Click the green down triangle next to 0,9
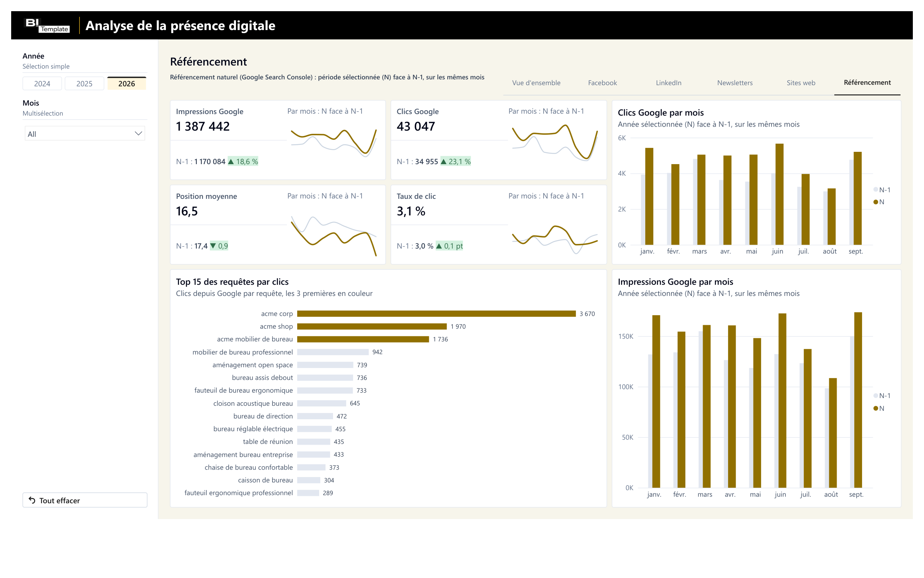 coord(213,245)
